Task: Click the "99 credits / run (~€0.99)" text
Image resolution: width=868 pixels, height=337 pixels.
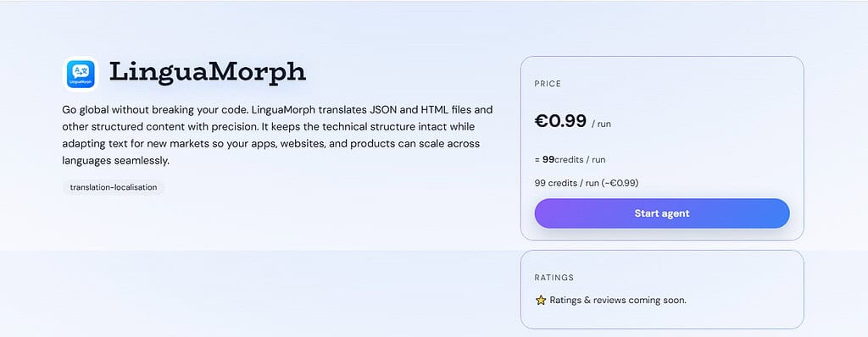Action: [587, 183]
